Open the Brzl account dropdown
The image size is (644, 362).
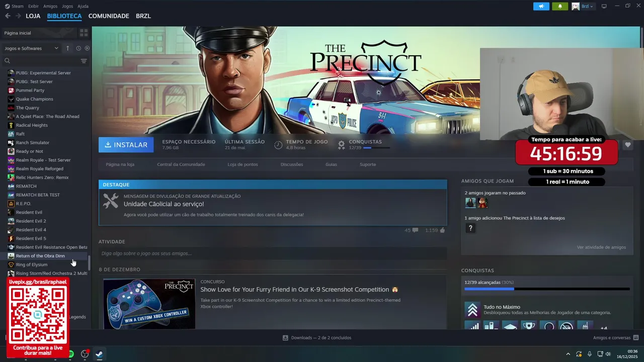tap(583, 6)
